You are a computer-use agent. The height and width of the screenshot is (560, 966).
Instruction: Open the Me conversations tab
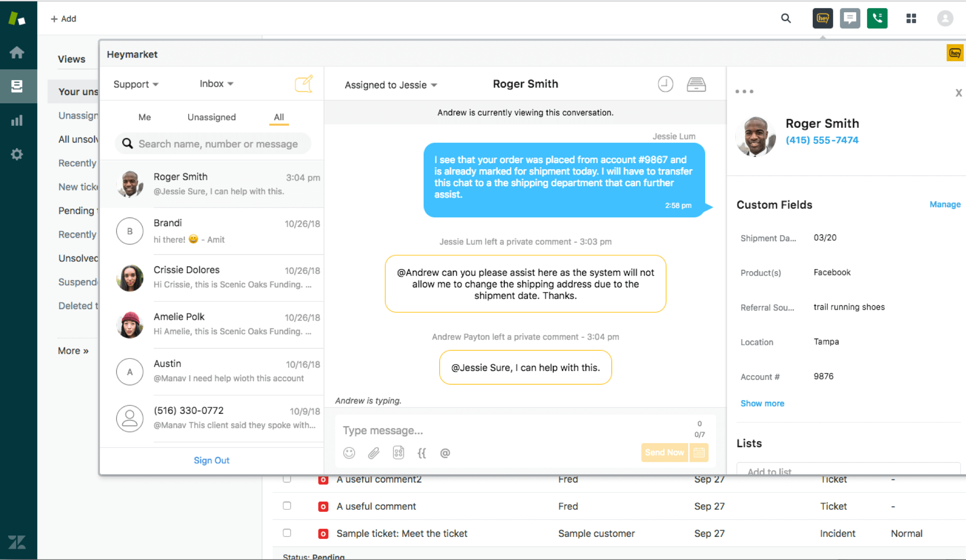[144, 117]
